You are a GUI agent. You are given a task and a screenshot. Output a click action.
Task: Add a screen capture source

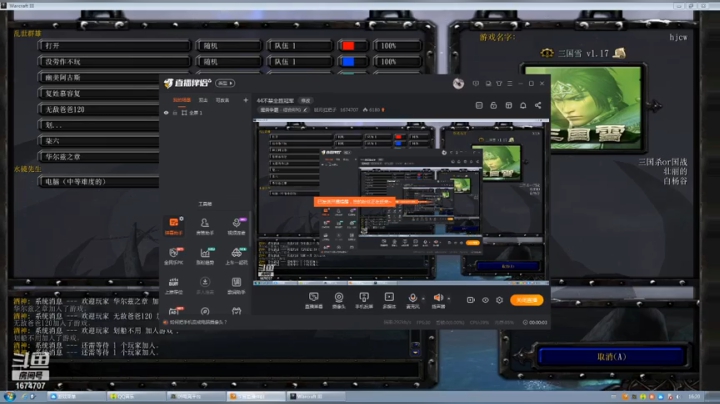(314, 300)
